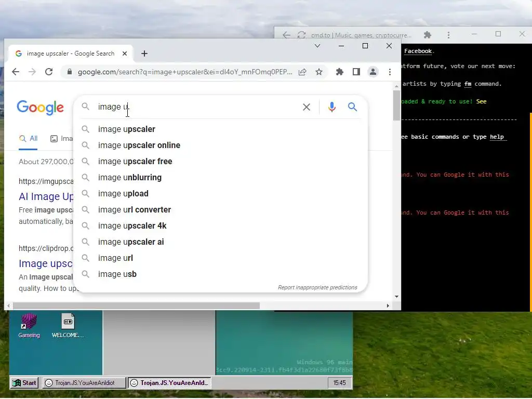Bookmark this page with the star icon
The width and height of the screenshot is (532, 399).
click(x=319, y=72)
